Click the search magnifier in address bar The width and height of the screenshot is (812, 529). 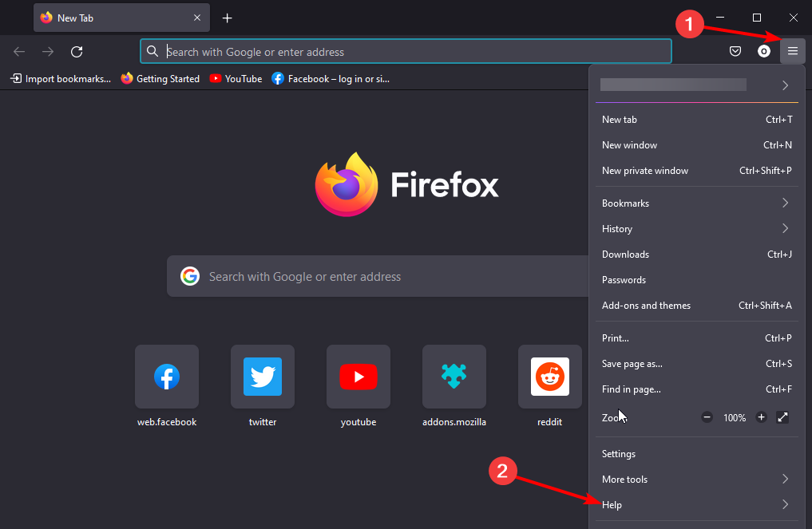tap(152, 51)
